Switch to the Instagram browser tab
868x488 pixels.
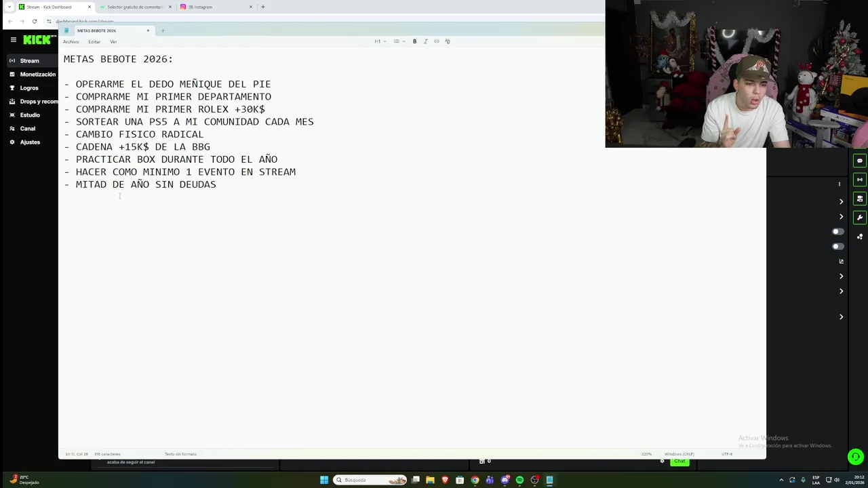(x=216, y=7)
